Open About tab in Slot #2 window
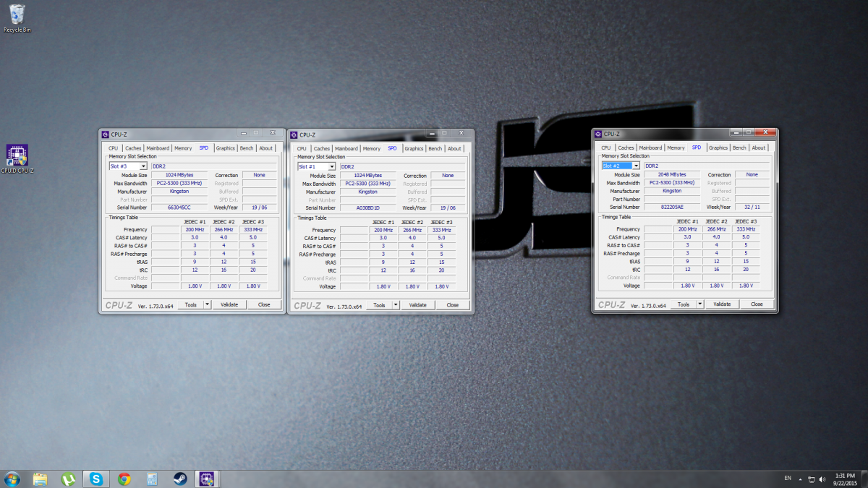 [x=759, y=147]
